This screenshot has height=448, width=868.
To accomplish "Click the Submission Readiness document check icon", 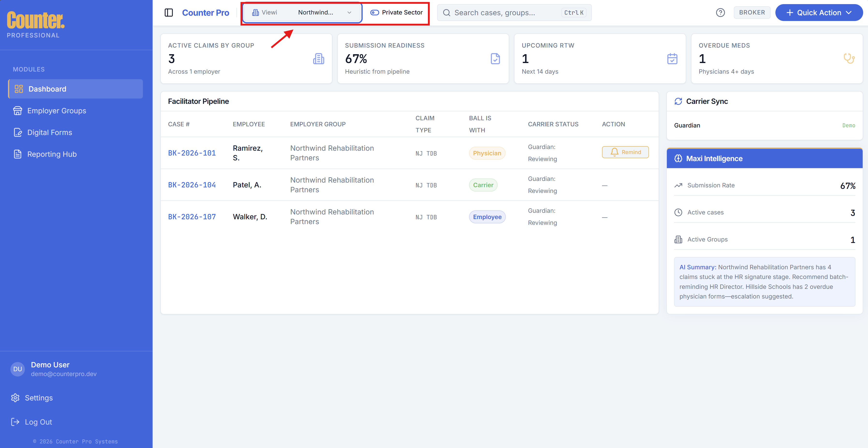I will click(x=495, y=59).
